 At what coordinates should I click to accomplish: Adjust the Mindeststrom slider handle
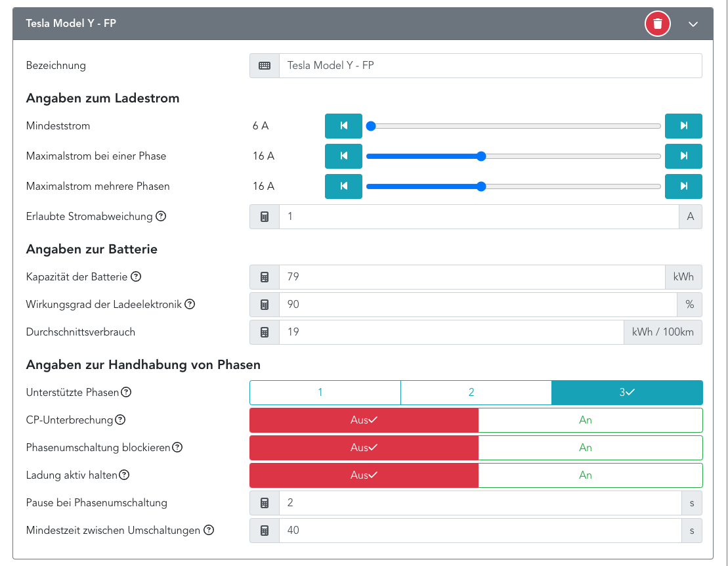(371, 126)
